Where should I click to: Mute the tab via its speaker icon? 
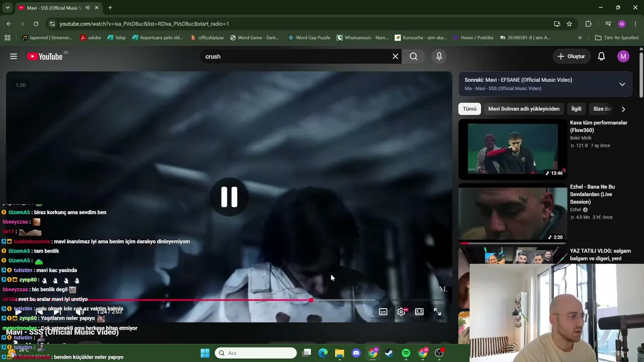[88, 8]
